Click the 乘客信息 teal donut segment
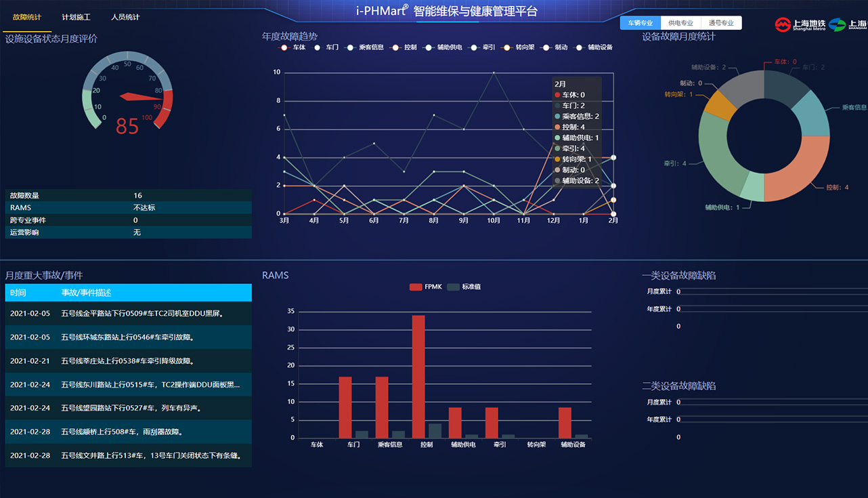This screenshot has width=868, height=498. [811, 114]
